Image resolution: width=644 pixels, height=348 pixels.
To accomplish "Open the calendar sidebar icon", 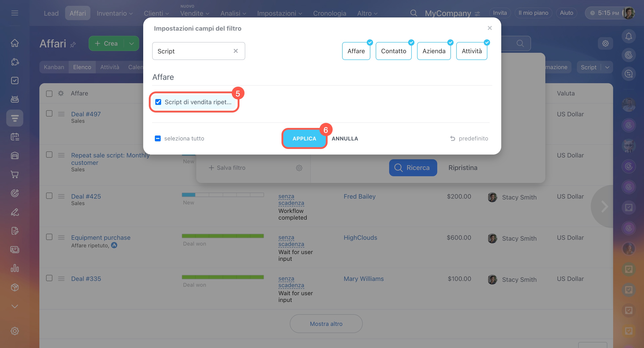I will [x=15, y=137].
